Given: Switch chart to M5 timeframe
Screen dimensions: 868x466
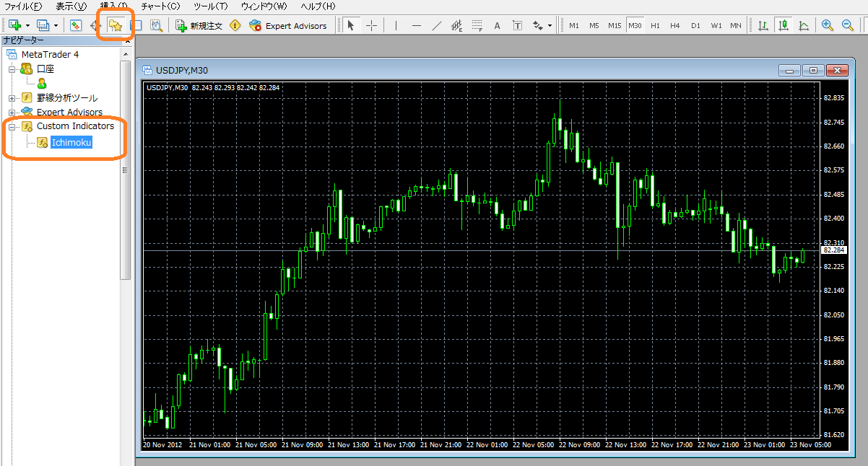Looking at the screenshot, I should (x=594, y=25).
